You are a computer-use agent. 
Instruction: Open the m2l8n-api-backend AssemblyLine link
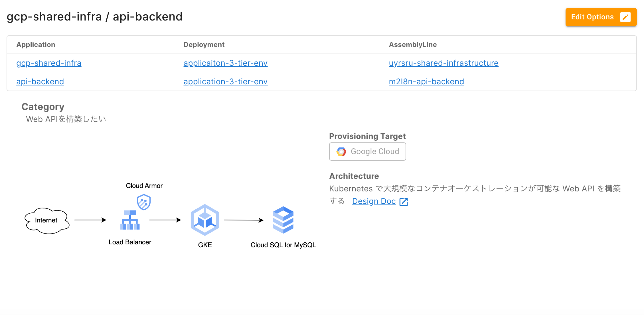(x=426, y=81)
